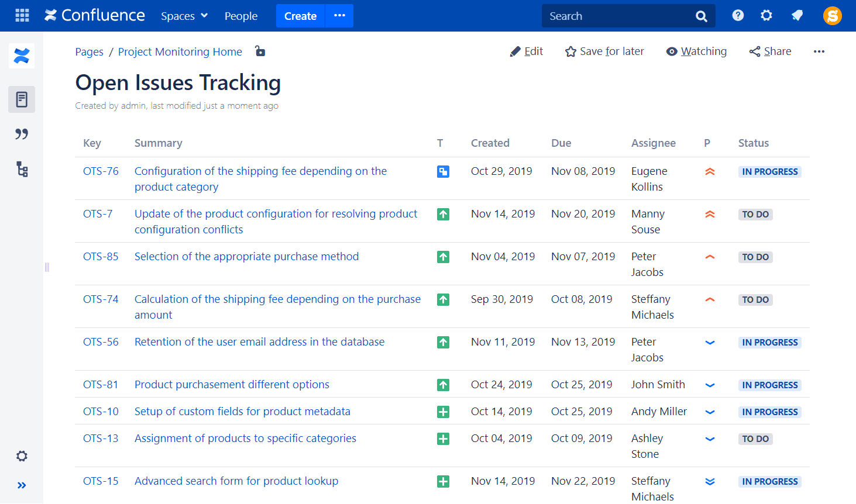Image resolution: width=856 pixels, height=504 pixels.
Task: Open the page more actions ellipsis menu
Action: click(819, 51)
